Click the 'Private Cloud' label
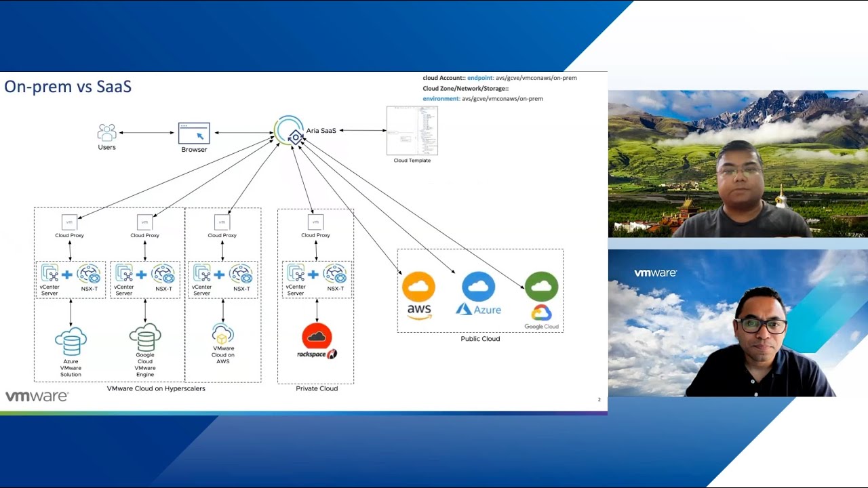 [x=317, y=388]
